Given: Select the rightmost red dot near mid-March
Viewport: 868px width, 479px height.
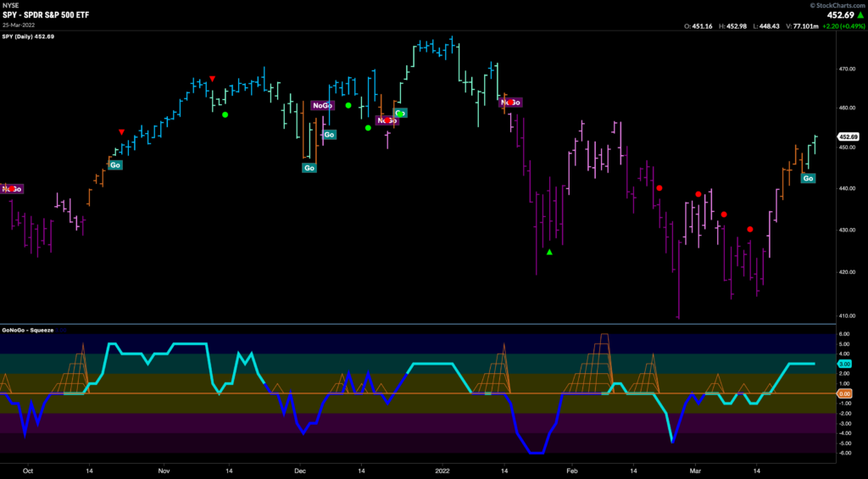Looking at the screenshot, I should (749, 229).
